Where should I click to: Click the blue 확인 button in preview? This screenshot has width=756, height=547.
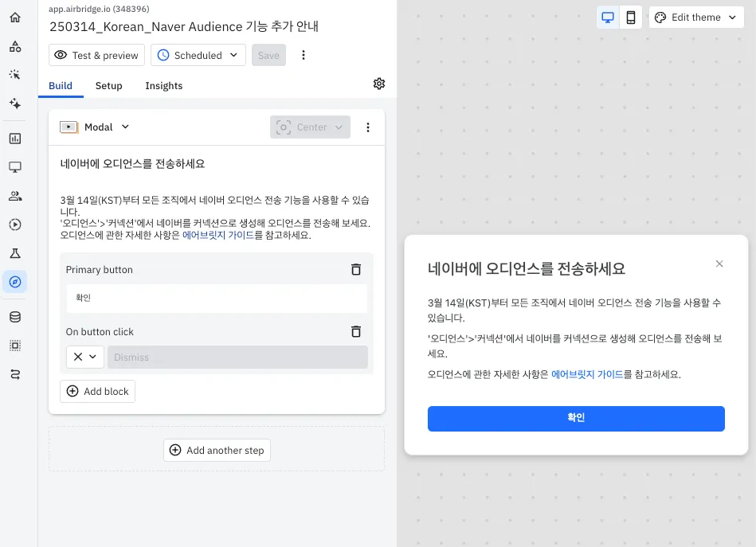pos(576,418)
